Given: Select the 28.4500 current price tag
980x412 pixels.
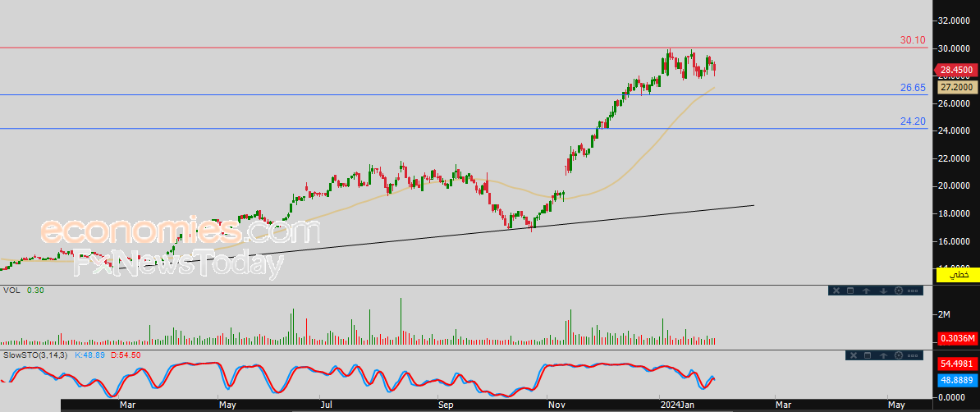Looking at the screenshot, I should point(955,70).
